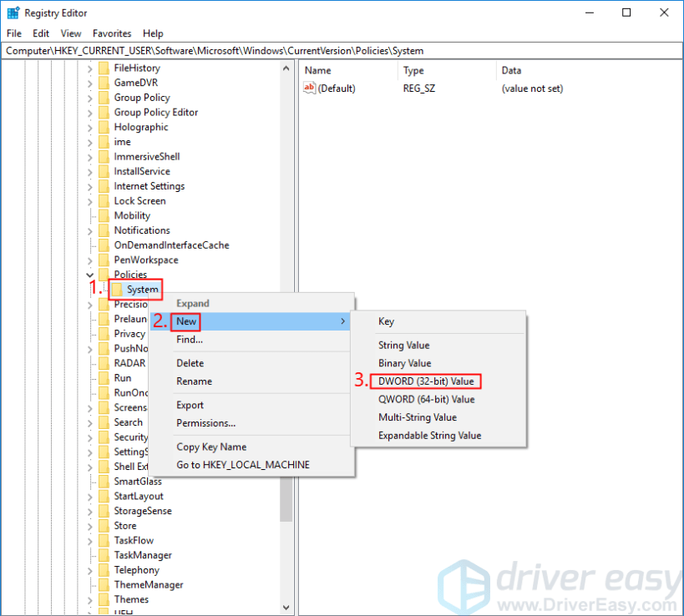Click the FileHistory folder icon
This screenshot has height=616, width=684.
[x=105, y=68]
